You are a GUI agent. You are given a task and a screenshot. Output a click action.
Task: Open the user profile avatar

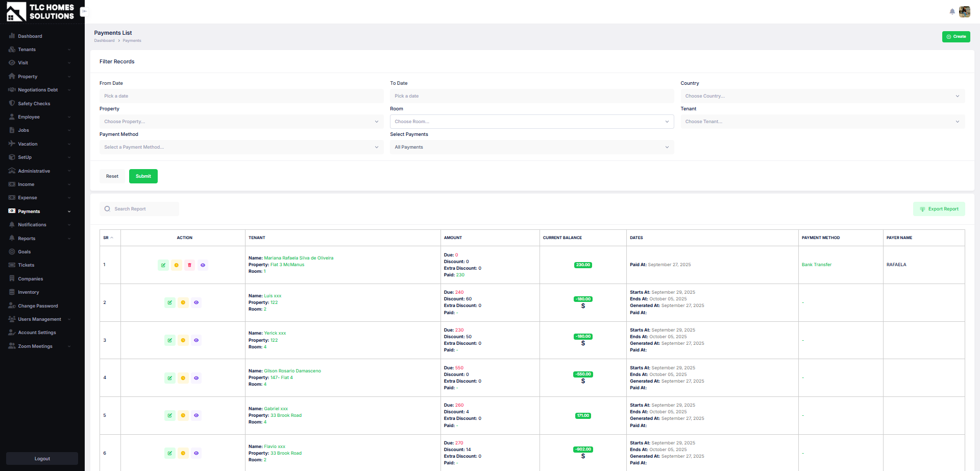pos(964,12)
